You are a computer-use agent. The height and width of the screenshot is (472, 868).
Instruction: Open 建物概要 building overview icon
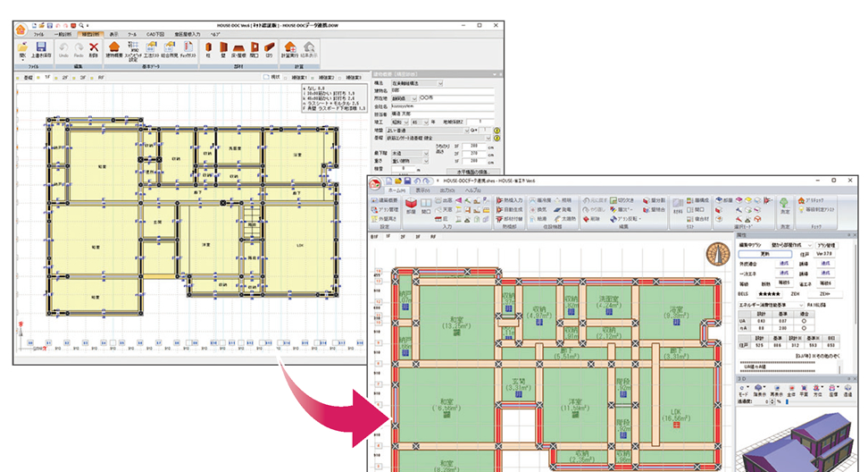click(115, 51)
